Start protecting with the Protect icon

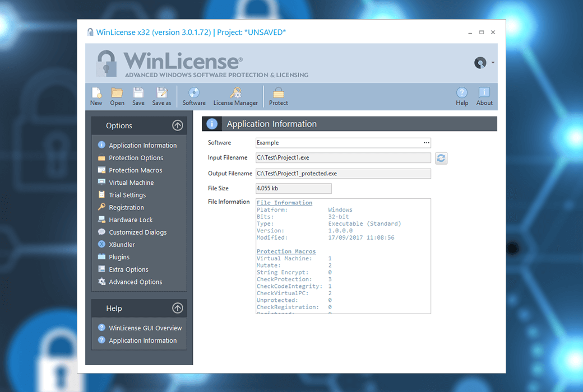tap(278, 96)
